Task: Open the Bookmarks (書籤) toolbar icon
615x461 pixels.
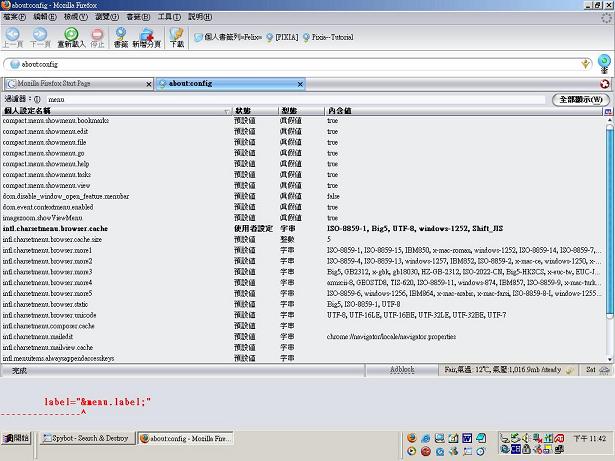Action: pos(121,36)
